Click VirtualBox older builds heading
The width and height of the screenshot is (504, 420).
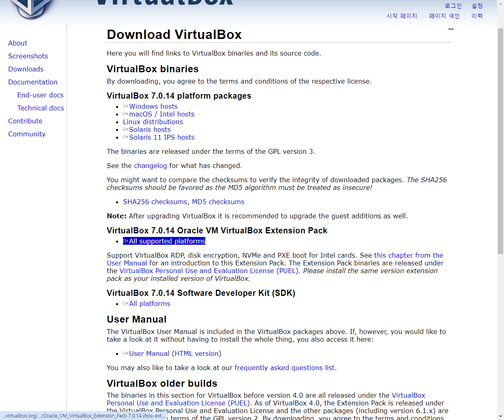[x=162, y=383]
